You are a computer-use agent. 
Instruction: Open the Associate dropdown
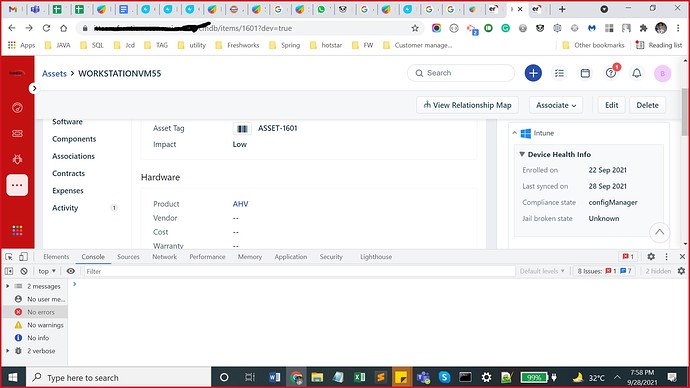coord(556,105)
